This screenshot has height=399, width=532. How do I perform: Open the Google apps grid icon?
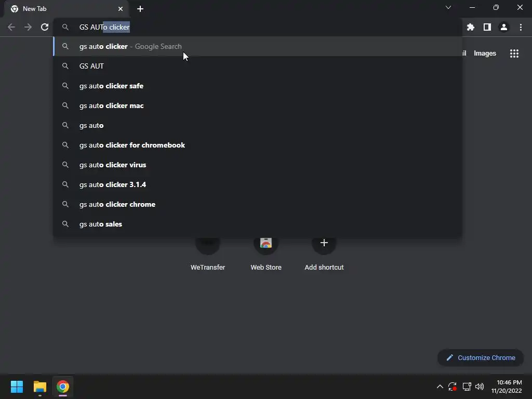pyautogui.click(x=514, y=54)
